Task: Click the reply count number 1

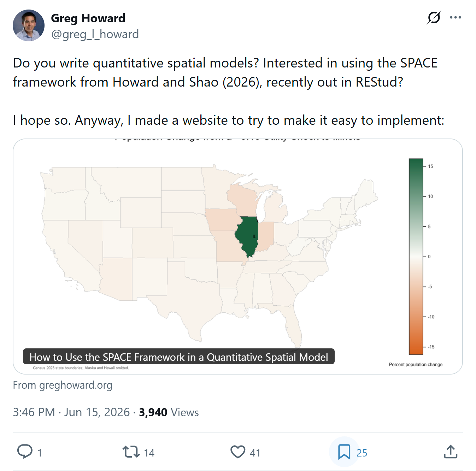Action: [x=40, y=453]
